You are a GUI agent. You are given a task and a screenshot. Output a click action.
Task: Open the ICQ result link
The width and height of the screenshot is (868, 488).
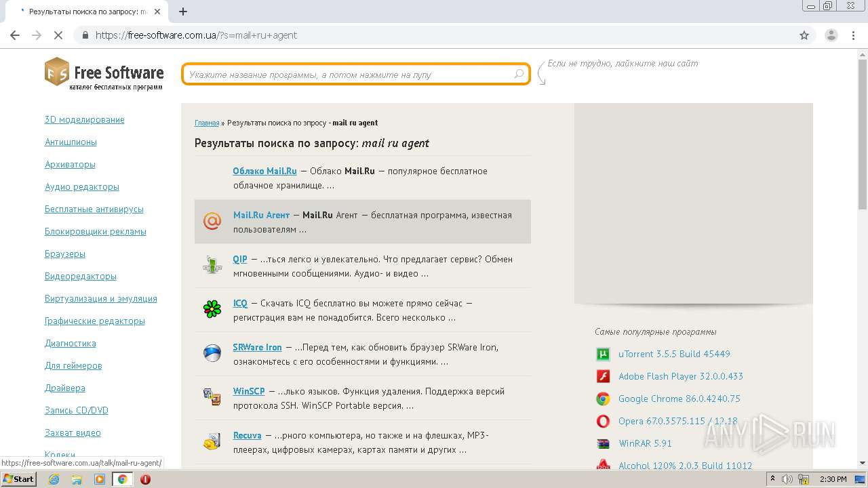pyautogui.click(x=240, y=303)
